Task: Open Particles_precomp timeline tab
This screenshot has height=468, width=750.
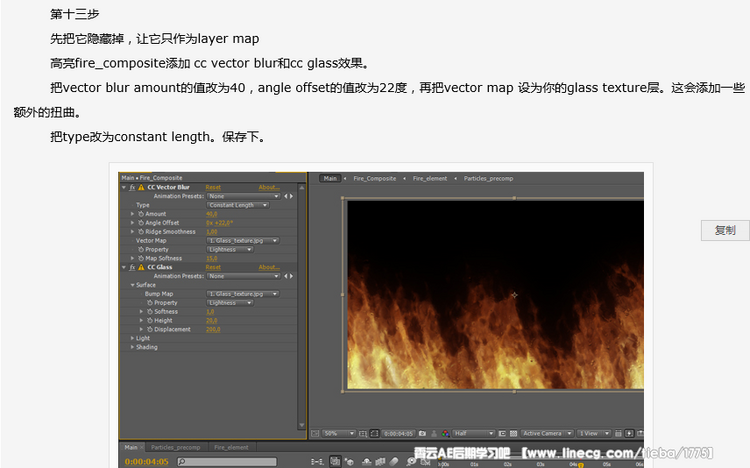Action: (176, 447)
